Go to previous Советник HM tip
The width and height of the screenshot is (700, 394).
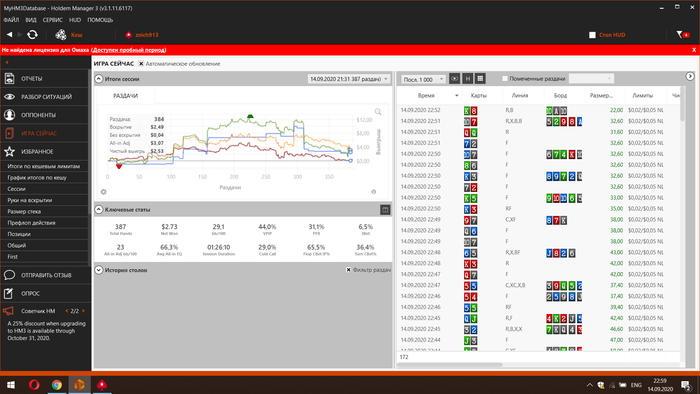pyautogui.click(x=67, y=311)
